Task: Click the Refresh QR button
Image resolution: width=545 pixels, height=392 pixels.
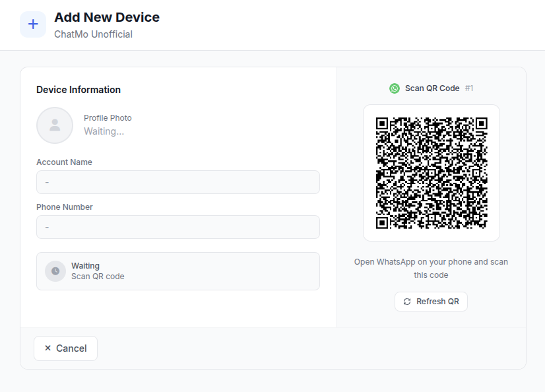Action: [x=431, y=302]
